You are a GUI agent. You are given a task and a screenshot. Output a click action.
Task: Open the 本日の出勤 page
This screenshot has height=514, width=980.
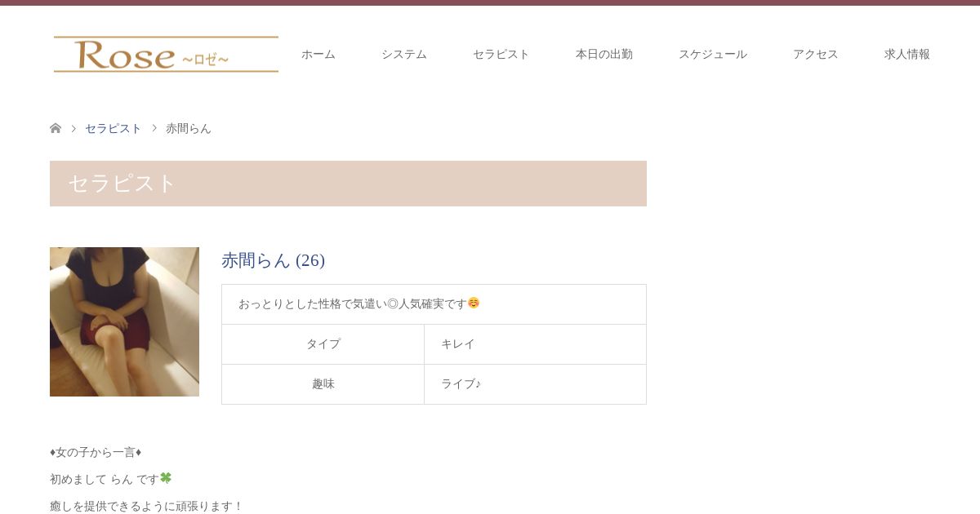point(604,54)
